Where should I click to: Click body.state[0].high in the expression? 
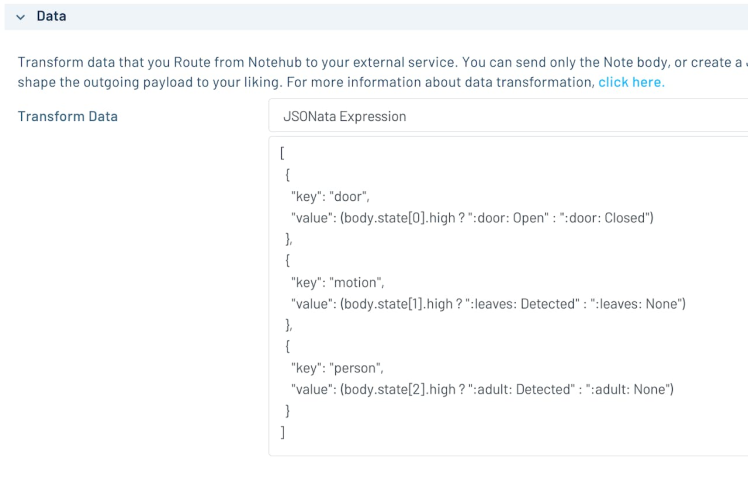[396, 217]
